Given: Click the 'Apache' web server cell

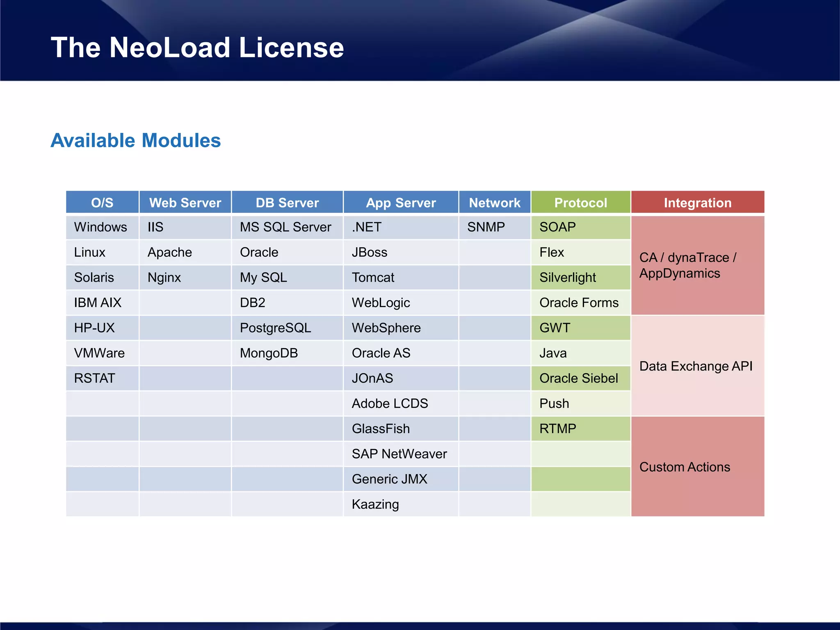Looking at the screenshot, I should tap(185, 252).
